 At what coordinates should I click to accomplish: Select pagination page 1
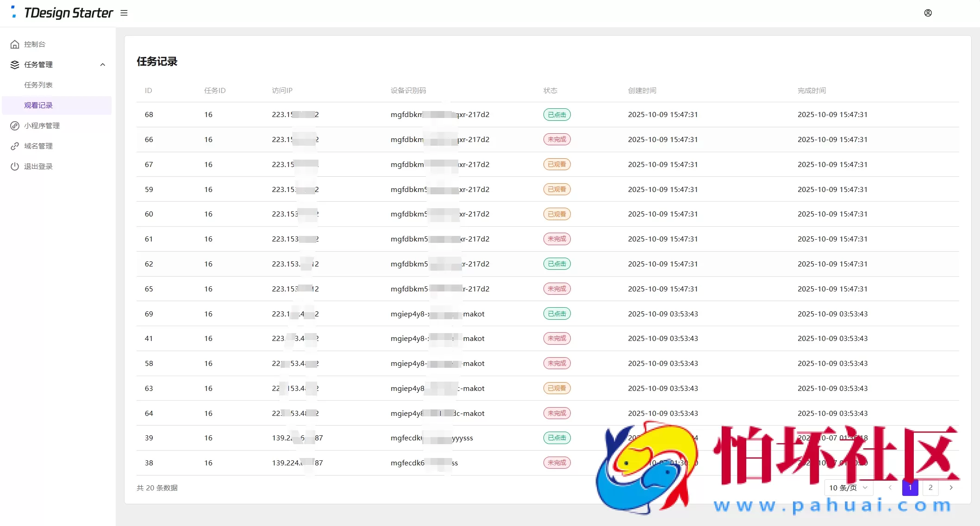(x=910, y=488)
